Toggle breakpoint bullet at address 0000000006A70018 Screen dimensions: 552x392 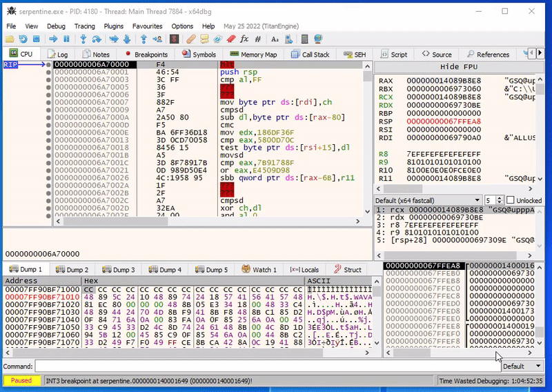(48, 148)
